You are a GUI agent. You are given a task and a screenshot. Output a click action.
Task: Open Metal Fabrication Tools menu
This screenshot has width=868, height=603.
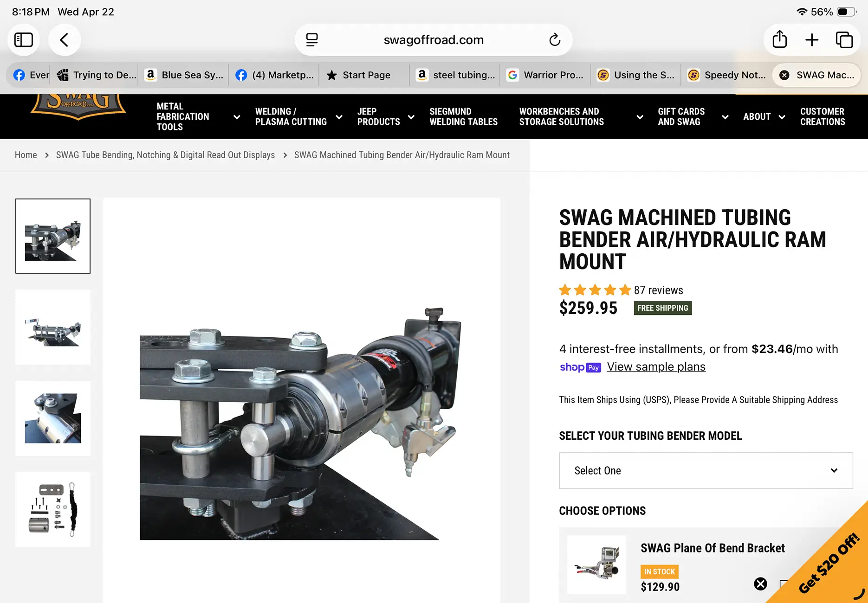pos(183,117)
